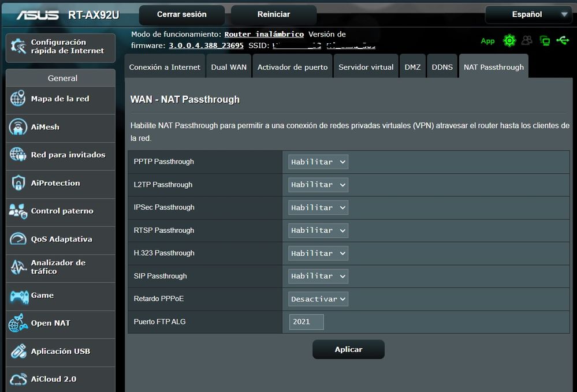This screenshot has height=392, width=577.
Task: Click the AiProtection shield lock icon
Action: pyautogui.click(x=18, y=183)
